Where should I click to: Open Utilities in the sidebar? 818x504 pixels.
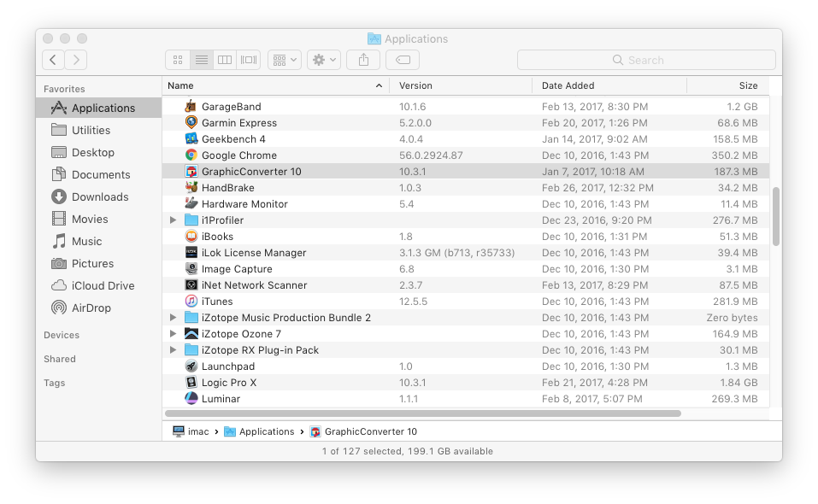99,131
